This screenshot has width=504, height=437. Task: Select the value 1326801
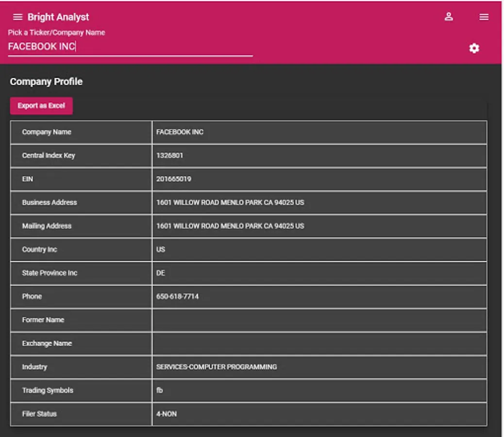click(x=169, y=155)
